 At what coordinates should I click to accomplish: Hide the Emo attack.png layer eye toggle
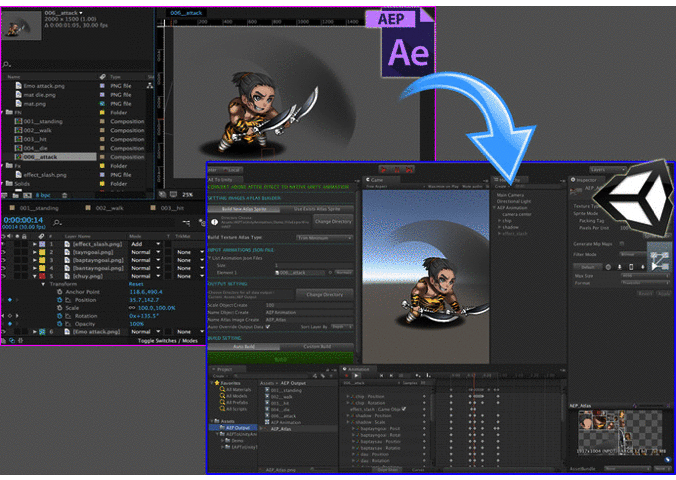[x=3, y=332]
